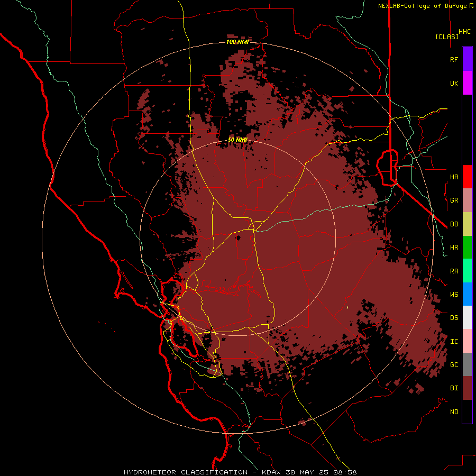This screenshot has width=476, height=476.
Task: Click the BI legend label
Action: [454, 388]
